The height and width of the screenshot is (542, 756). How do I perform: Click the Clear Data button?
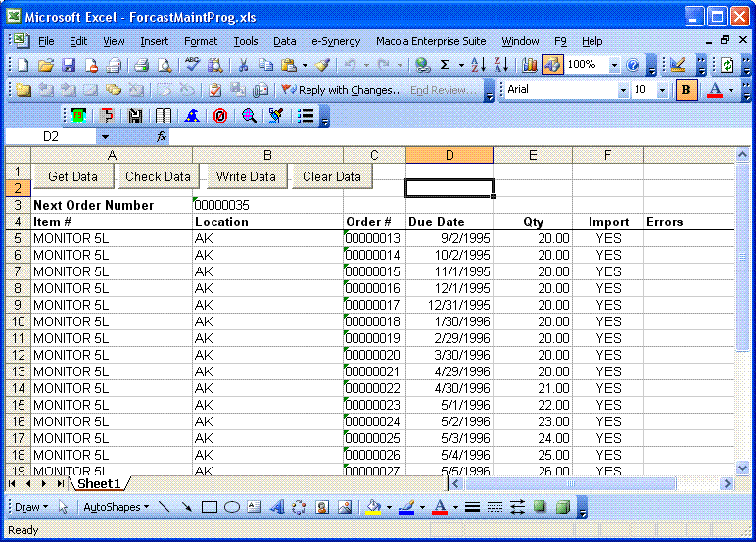click(332, 176)
